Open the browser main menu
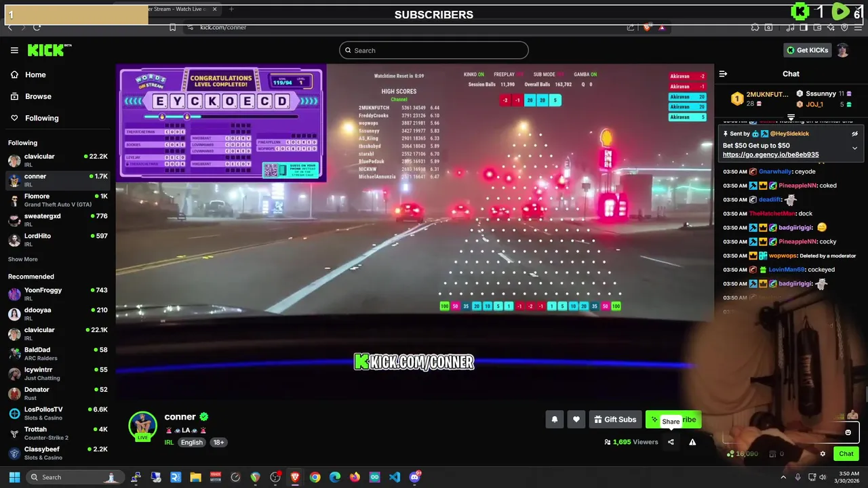 click(859, 27)
